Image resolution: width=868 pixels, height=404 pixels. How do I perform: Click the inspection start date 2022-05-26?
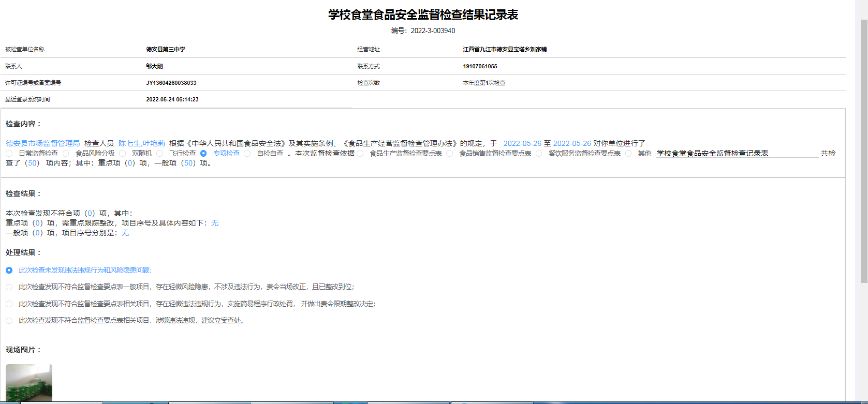(522, 143)
